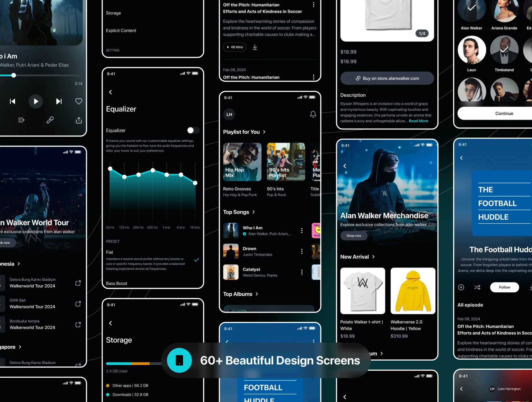Image resolution: width=532 pixels, height=402 pixels.
Task: Skip to previous track in player
Action: 12,101
